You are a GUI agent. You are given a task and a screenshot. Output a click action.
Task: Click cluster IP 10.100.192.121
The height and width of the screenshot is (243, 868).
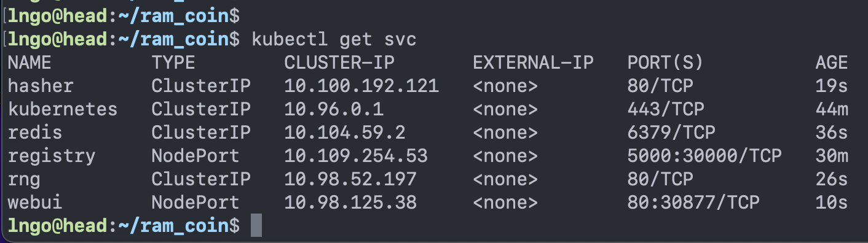pyautogui.click(x=361, y=86)
